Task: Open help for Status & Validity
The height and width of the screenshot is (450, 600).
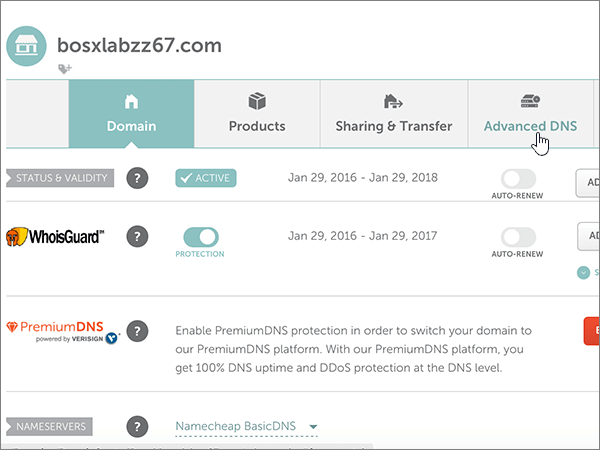Action: click(x=138, y=178)
